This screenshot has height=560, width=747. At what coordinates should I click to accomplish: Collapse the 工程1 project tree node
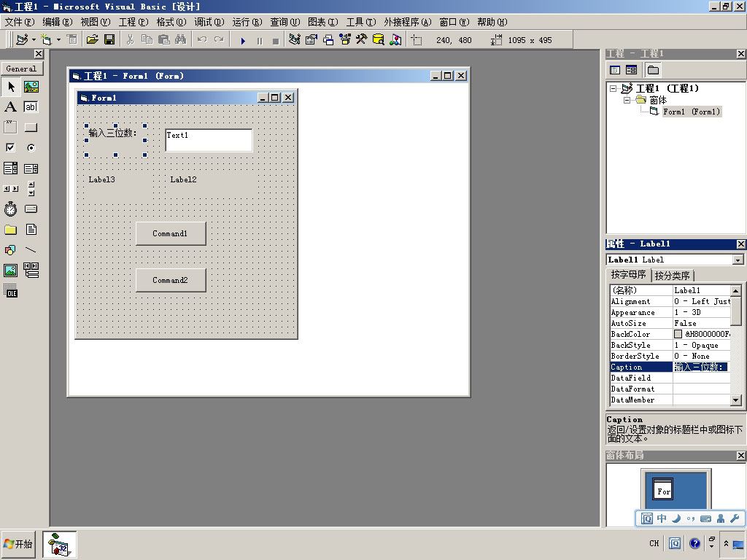(614, 88)
